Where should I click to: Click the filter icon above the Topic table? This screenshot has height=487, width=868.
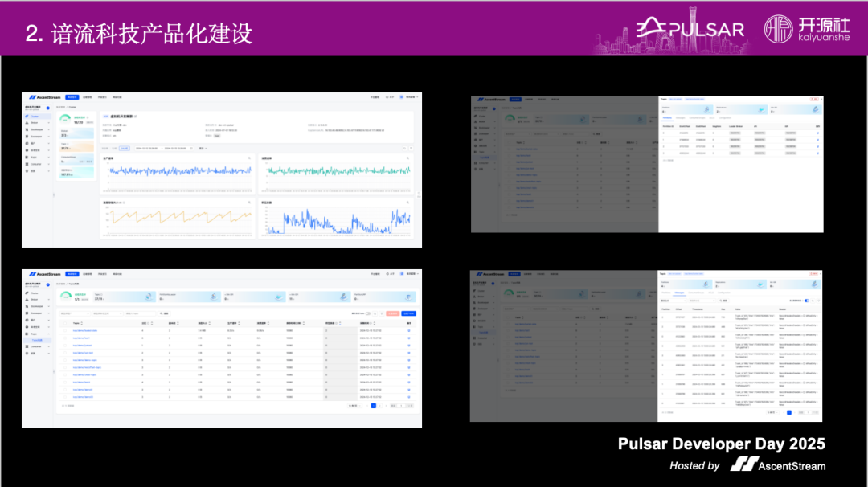pyautogui.click(x=380, y=313)
